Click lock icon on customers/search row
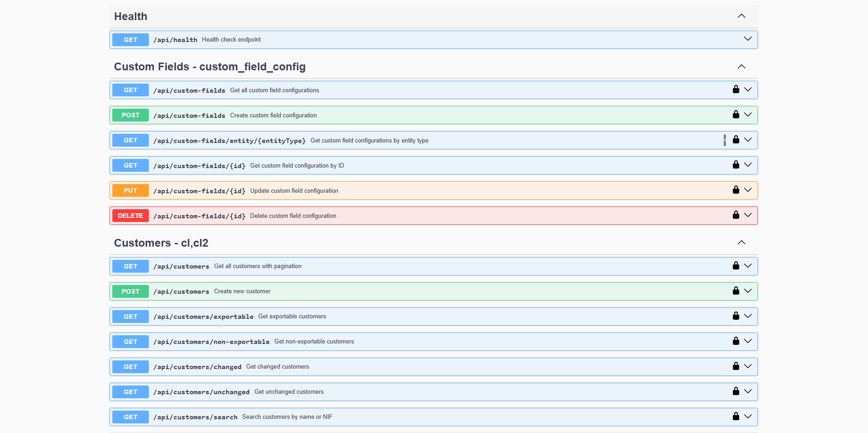The height and width of the screenshot is (433, 868). pos(736,417)
